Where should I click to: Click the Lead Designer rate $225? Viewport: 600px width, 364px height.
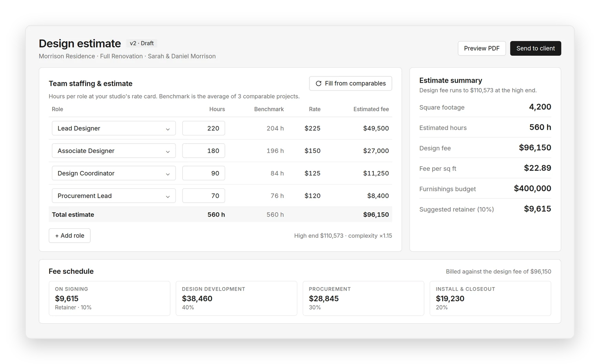(x=313, y=128)
